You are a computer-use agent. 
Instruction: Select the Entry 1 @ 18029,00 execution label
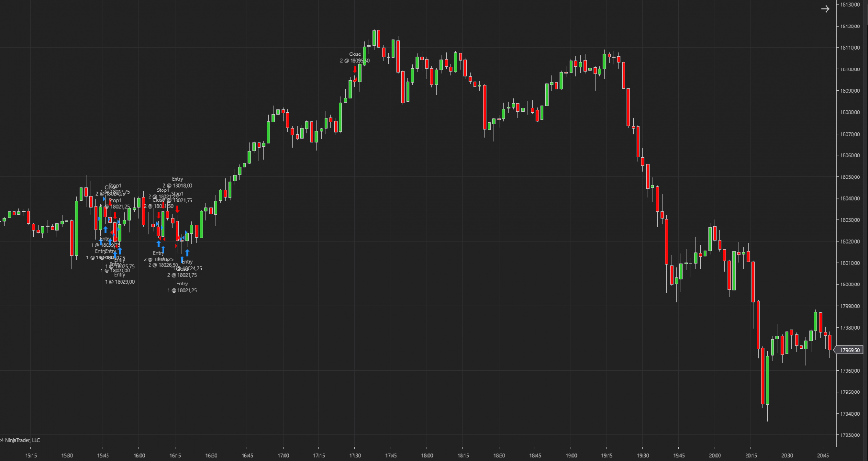(120, 278)
